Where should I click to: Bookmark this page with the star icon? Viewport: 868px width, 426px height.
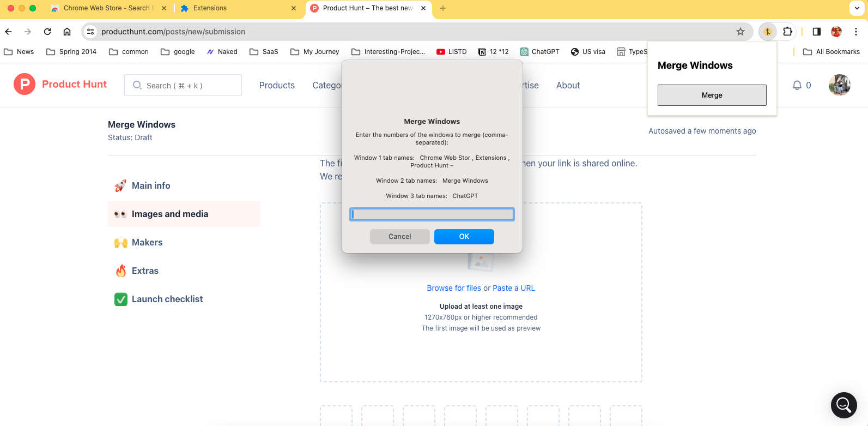[x=740, y=32]
